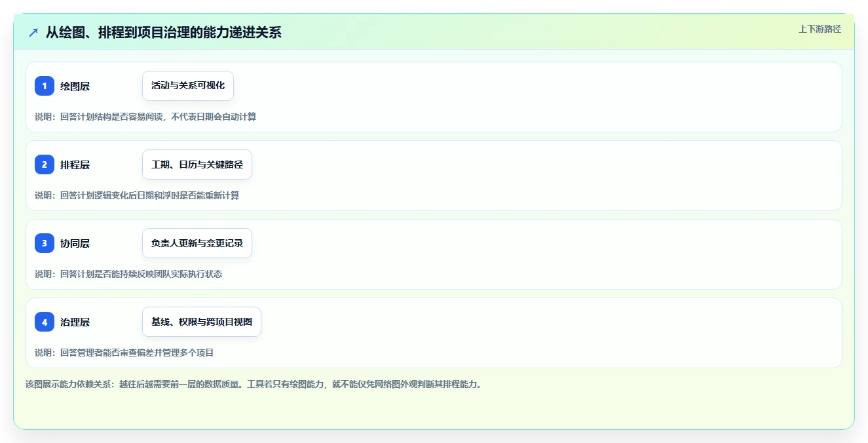Click step number 1 badge
This screenshot has width=868, height=443.
pos(45,86)
